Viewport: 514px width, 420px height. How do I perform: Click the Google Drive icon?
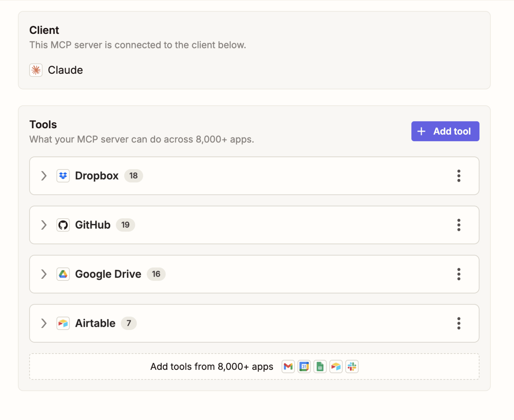pyautogui.click(x=63, y=274)
